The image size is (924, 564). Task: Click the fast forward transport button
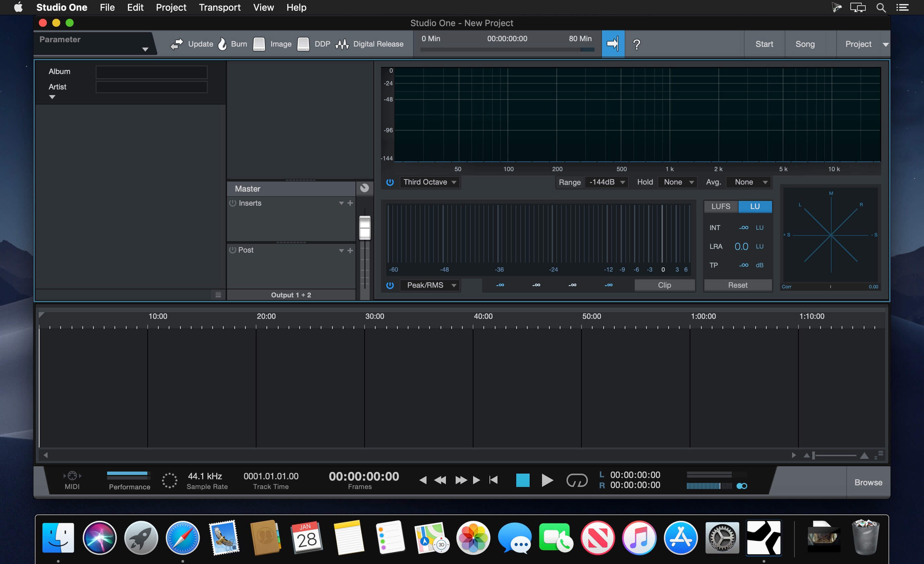[x=461, y=480]
